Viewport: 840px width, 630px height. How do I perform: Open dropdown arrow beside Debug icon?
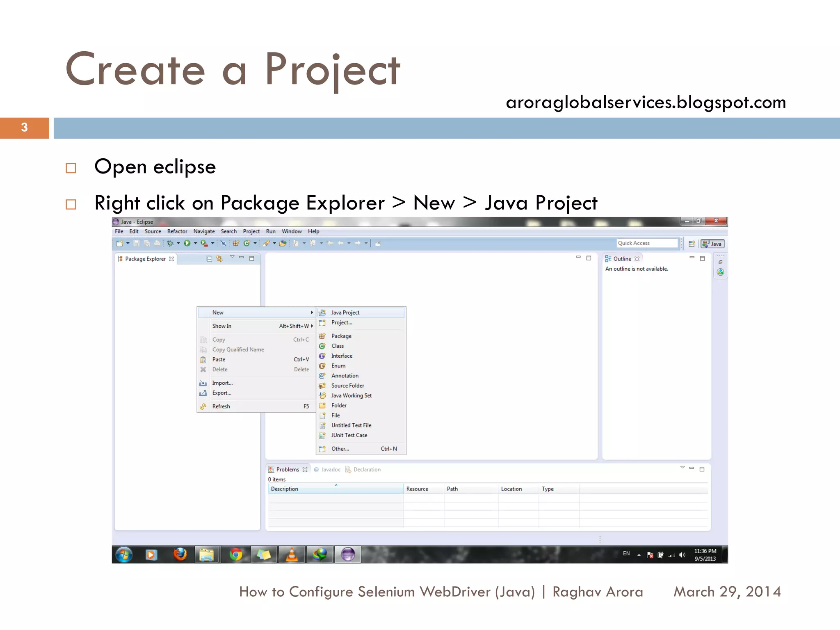click(x=178, y=243)
